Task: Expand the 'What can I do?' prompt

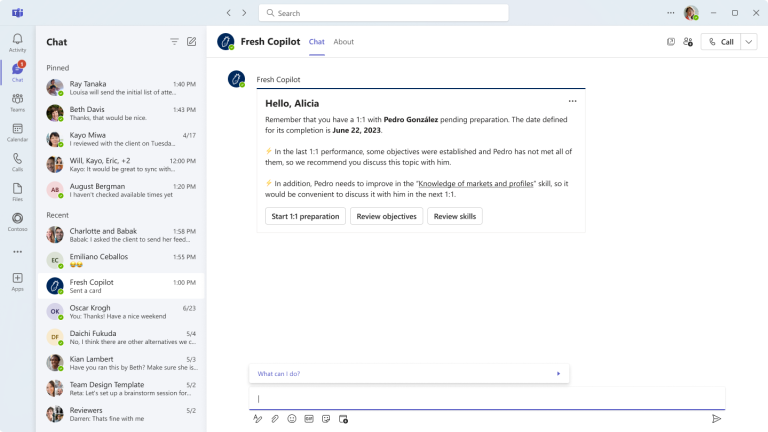Action: point(409,373)
